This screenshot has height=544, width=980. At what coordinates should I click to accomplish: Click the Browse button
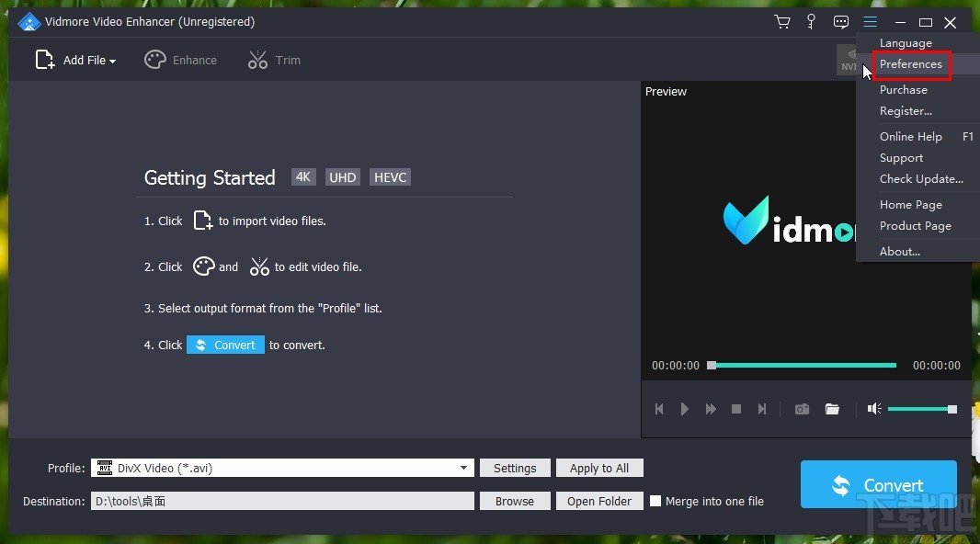(x=515, y=501)
